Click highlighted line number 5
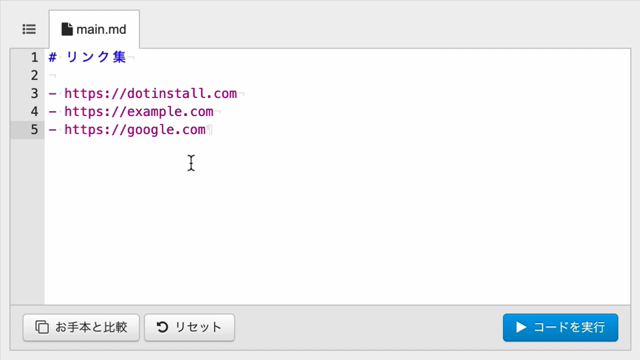The width and height of the screenshot is (640, 360). coord(34,129)
